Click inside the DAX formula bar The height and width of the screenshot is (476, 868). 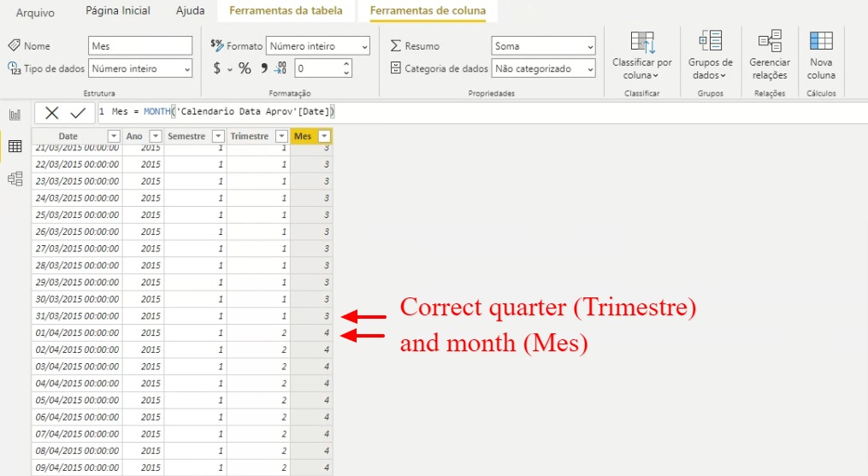pyautogui.click(x=481, y=112)
